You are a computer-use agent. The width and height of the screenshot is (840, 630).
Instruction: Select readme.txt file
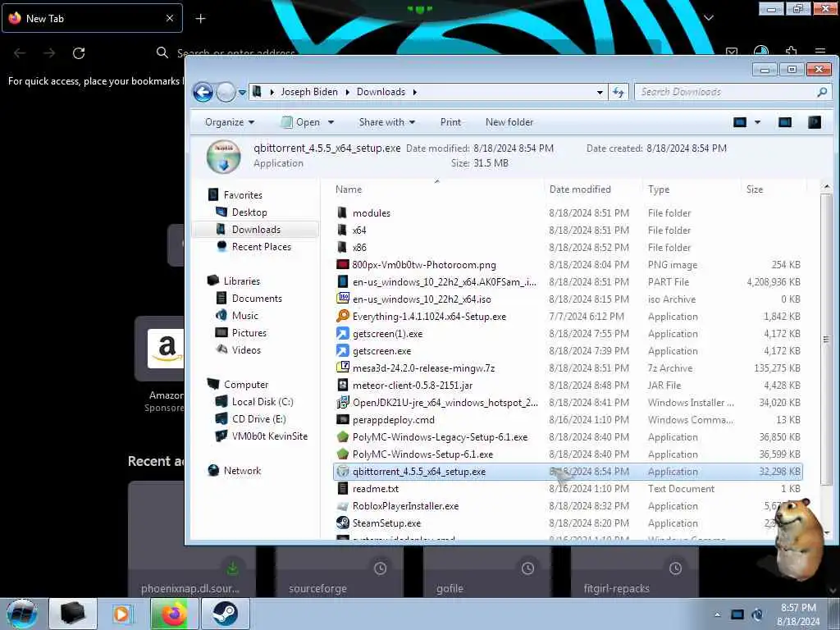375,489
